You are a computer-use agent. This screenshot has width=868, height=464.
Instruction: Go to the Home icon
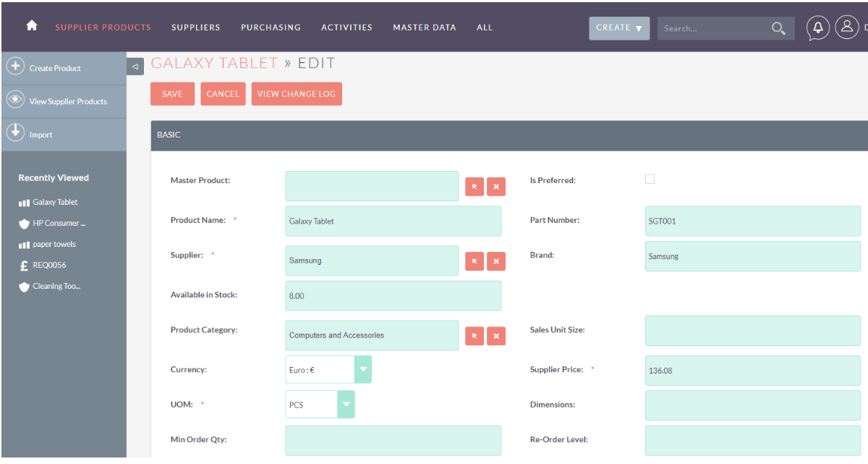point(31,26)
